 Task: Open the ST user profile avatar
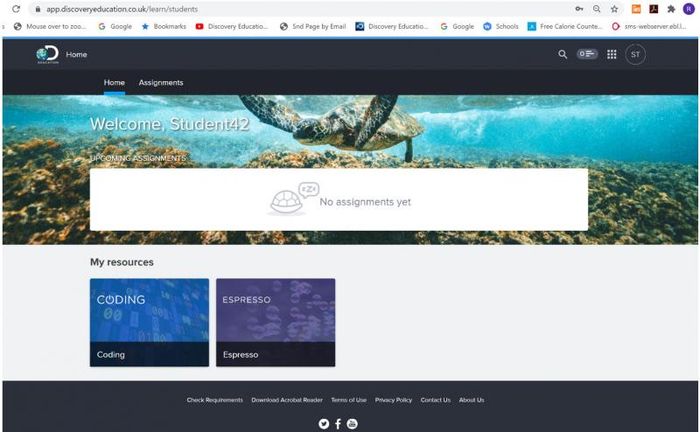(x=635, y=54)
